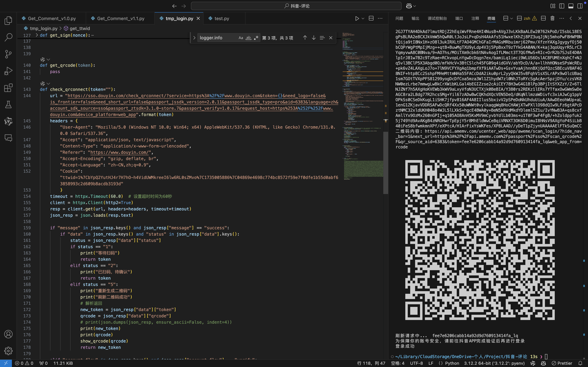The image size is (588, 367).
Task: Open the Extensions view
Action: pyautogui.click(x=8, y=88)
